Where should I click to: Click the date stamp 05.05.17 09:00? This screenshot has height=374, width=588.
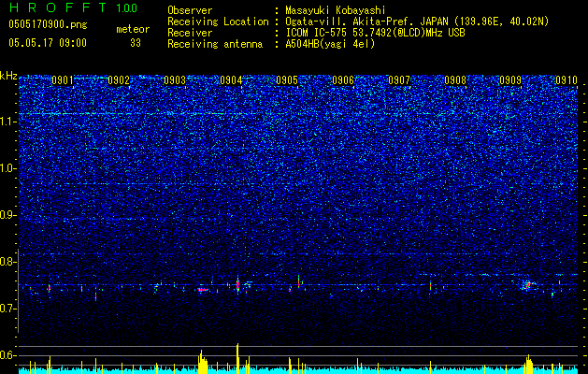click(48, 43)
